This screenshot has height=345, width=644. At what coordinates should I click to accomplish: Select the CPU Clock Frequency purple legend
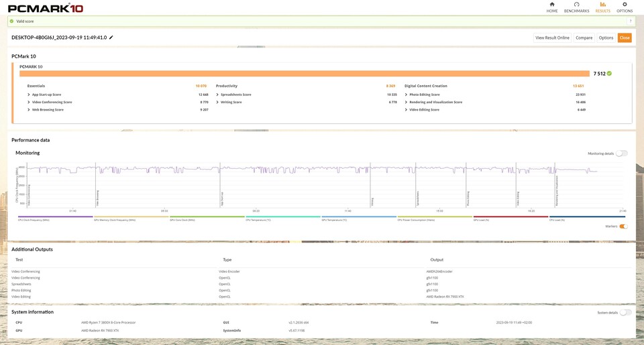coord(55,218)
